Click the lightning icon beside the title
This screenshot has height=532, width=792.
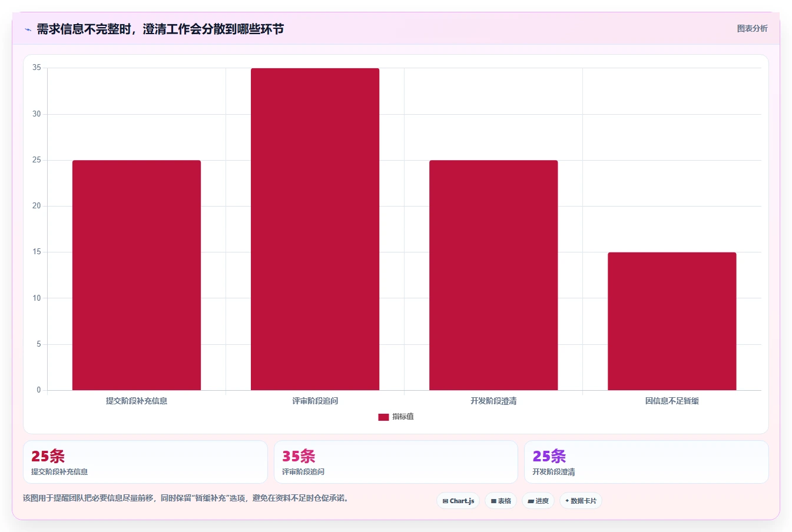[28, 29]
